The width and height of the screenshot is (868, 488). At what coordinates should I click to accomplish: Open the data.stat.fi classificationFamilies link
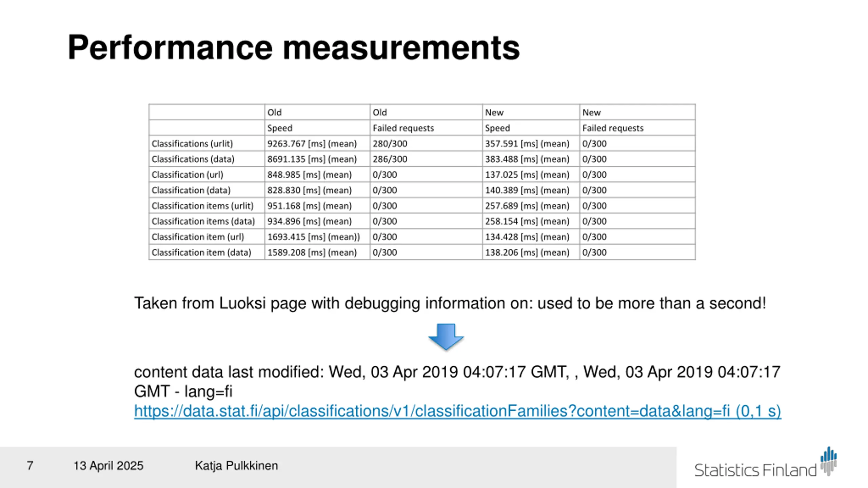tap(457, 411)
